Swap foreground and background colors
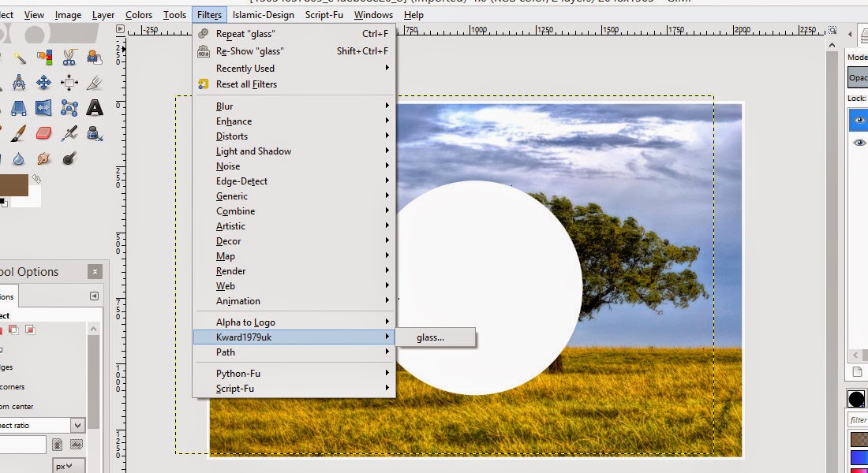 pyautogui.click(x=36, y=179)
